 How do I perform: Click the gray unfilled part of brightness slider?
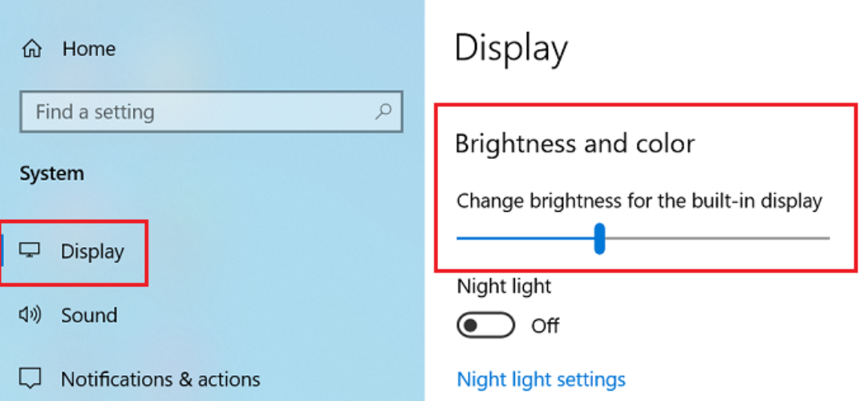714,238
